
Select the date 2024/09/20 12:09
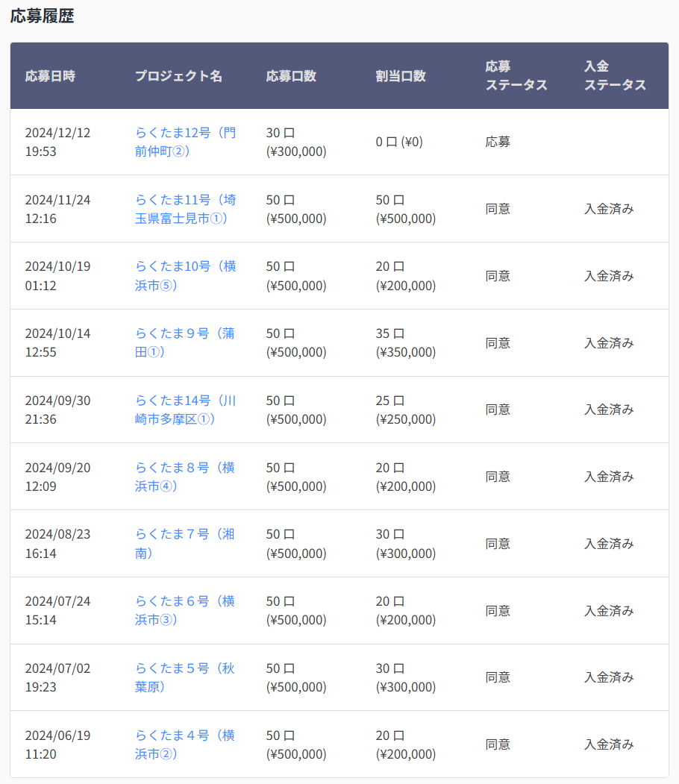coord(58,477)
